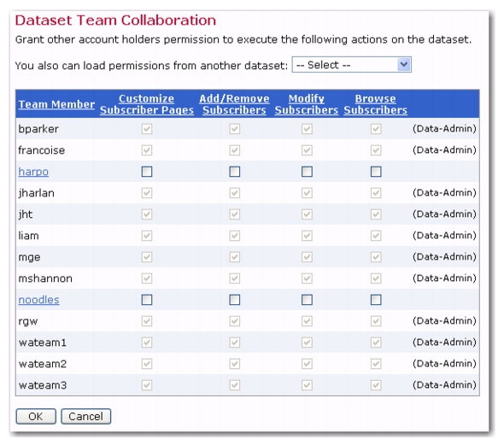This screenshot has height=439, width=504.
Task: Click the OK button
Action: pos(36,417)
